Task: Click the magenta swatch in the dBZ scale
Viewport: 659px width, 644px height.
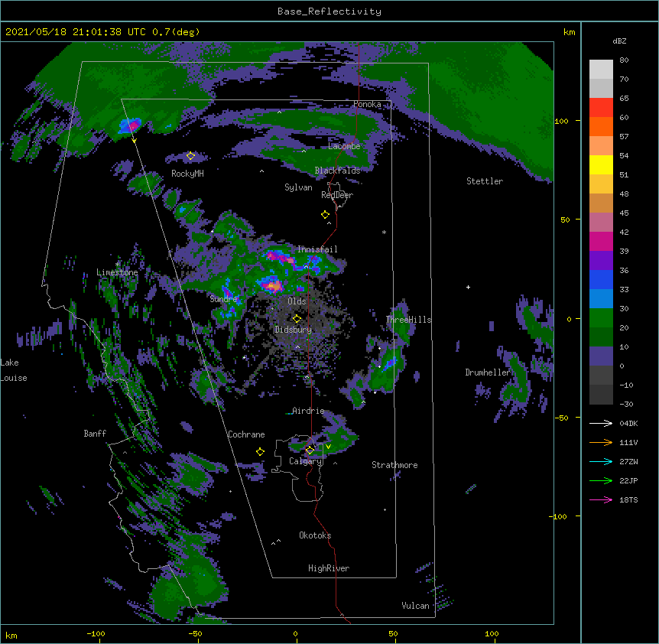Action: pos(601,241)
